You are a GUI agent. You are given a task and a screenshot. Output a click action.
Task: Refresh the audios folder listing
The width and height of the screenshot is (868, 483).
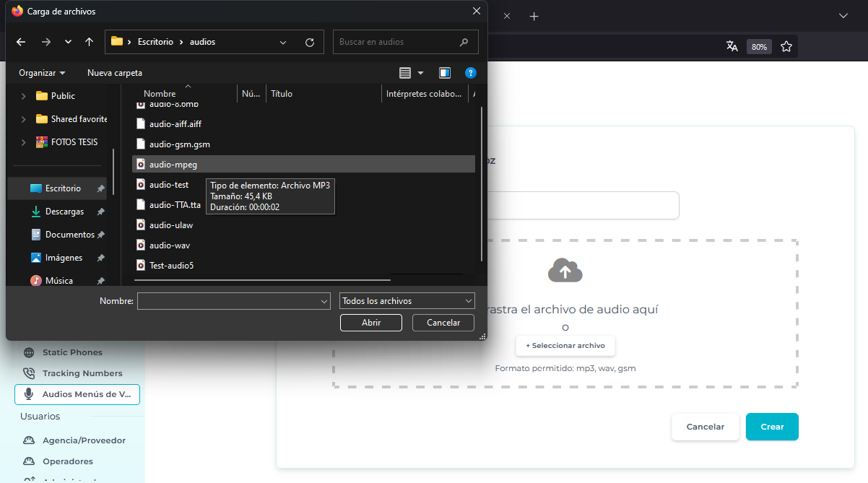click(x=310, y=42)
